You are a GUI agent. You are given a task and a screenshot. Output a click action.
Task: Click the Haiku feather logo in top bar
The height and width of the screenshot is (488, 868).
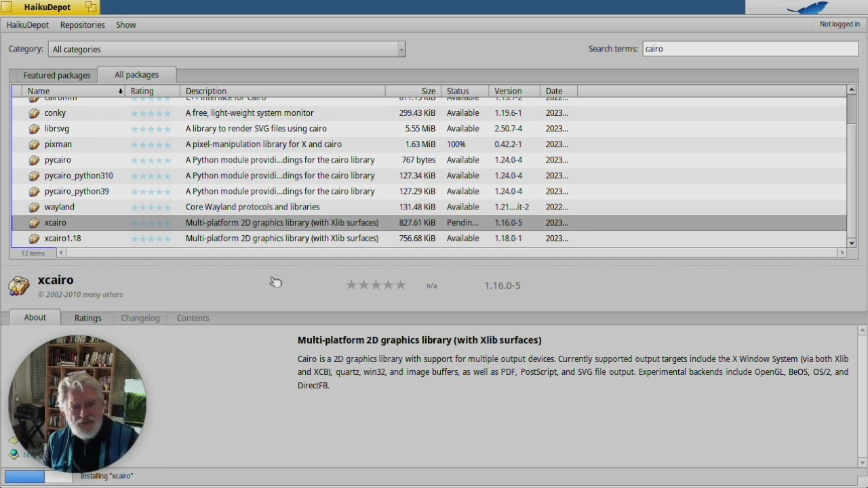tap(808, 7)
